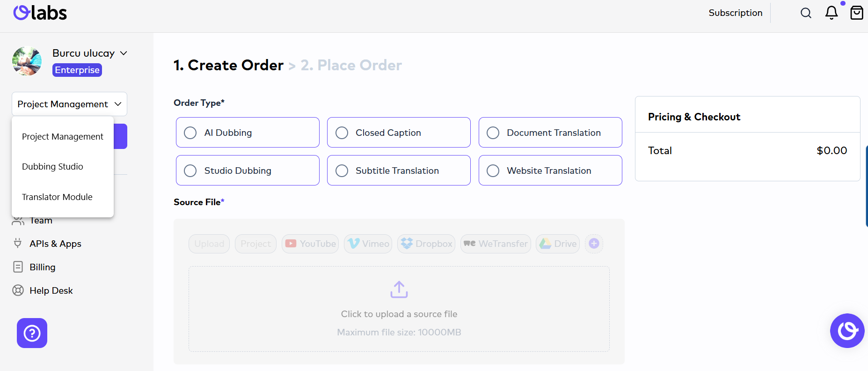Open the round chat widget icon
Viewport: 868px width, 371px height.
tap(847, 331)
